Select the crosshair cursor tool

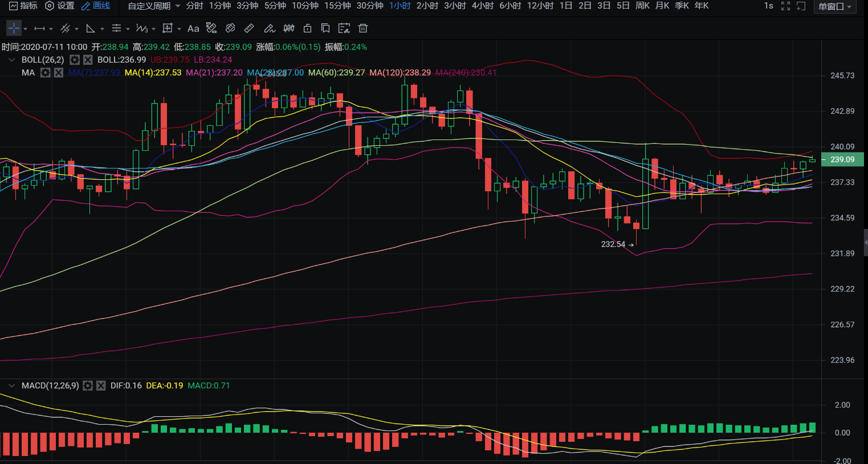pos(14,28)
